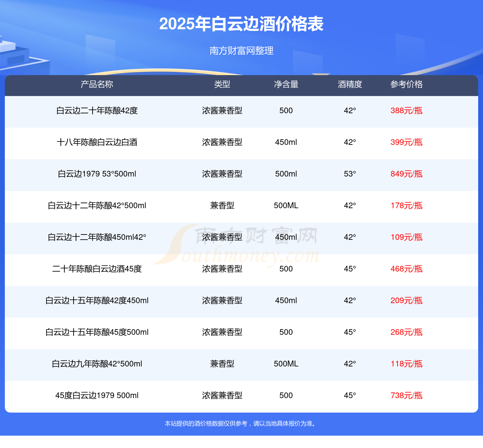This screenshot has width=483, height=448.
Task: Click the price 468元/瓶
Action: pos(407,269)
